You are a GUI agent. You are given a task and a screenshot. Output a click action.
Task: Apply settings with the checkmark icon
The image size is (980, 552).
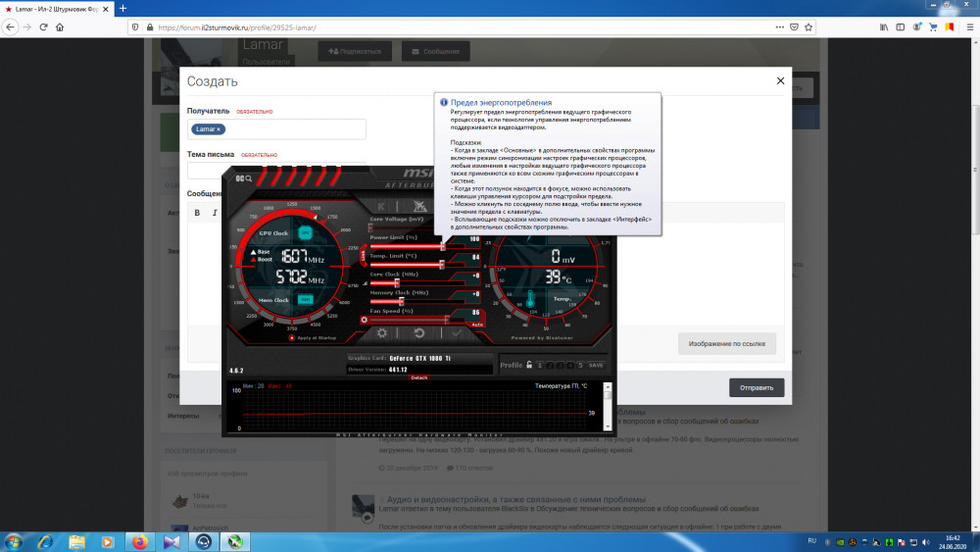point(456,333)
